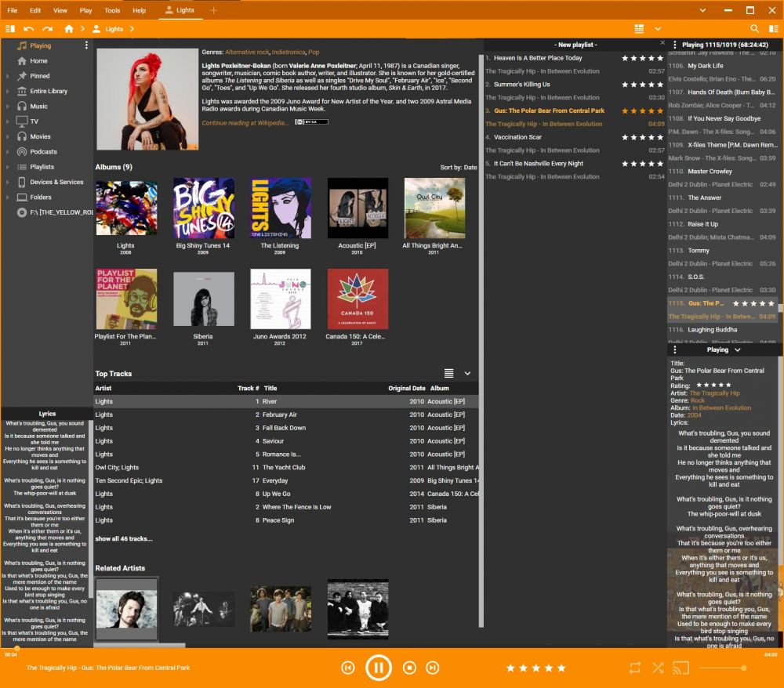Screen dimensions: 784x688
Task: Expand the chevron next to Top Tracks
Action: 467,373
